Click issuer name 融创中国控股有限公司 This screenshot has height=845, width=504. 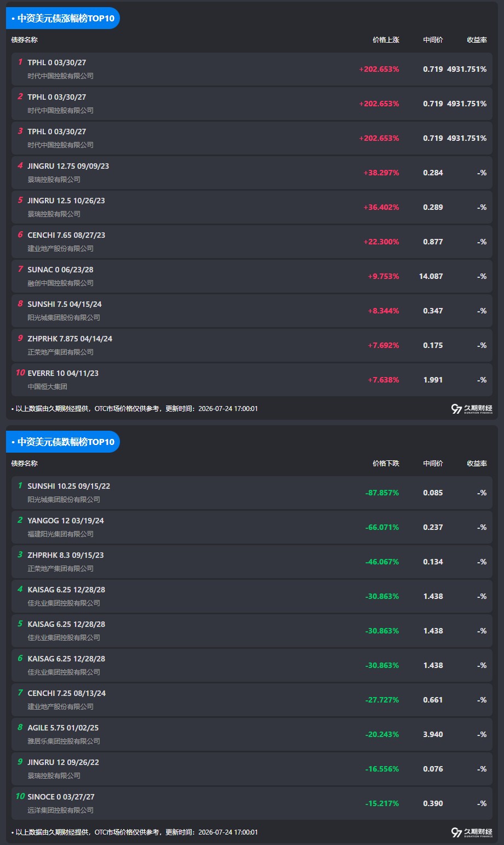coord(60,283)
